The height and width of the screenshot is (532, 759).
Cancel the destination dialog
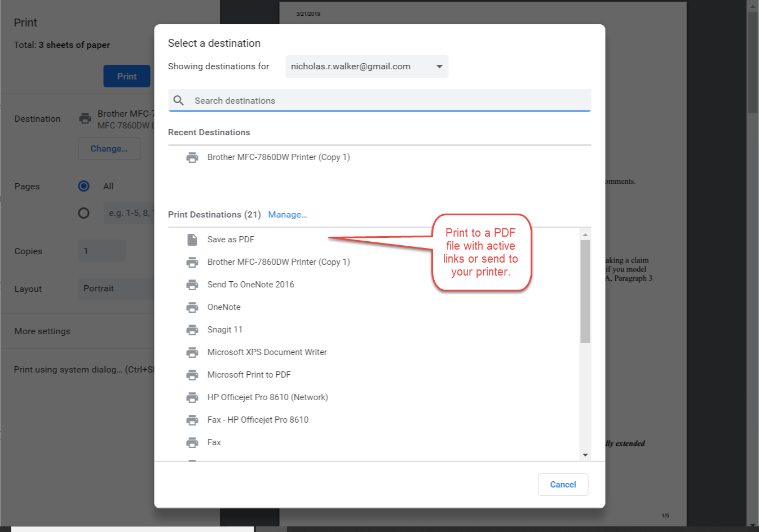click(x=563, y=485)
